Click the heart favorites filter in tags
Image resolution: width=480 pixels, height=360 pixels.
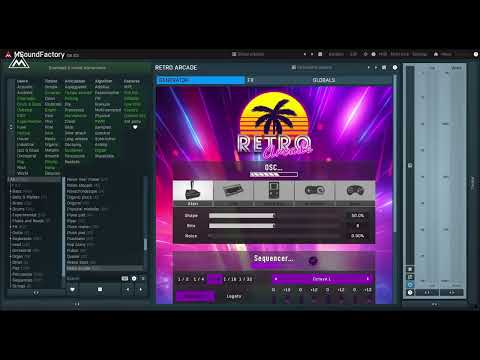pos(135,127)
